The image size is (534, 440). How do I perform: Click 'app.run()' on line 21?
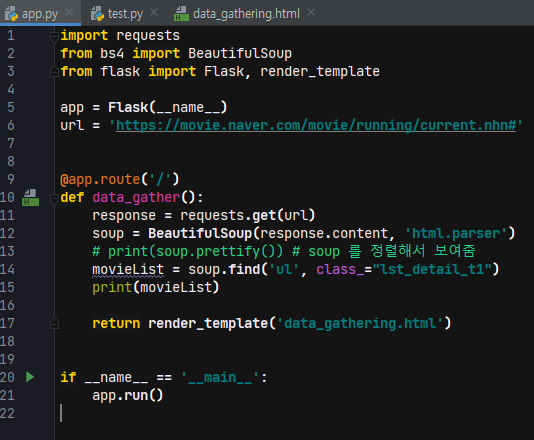[x=128, y=395]
